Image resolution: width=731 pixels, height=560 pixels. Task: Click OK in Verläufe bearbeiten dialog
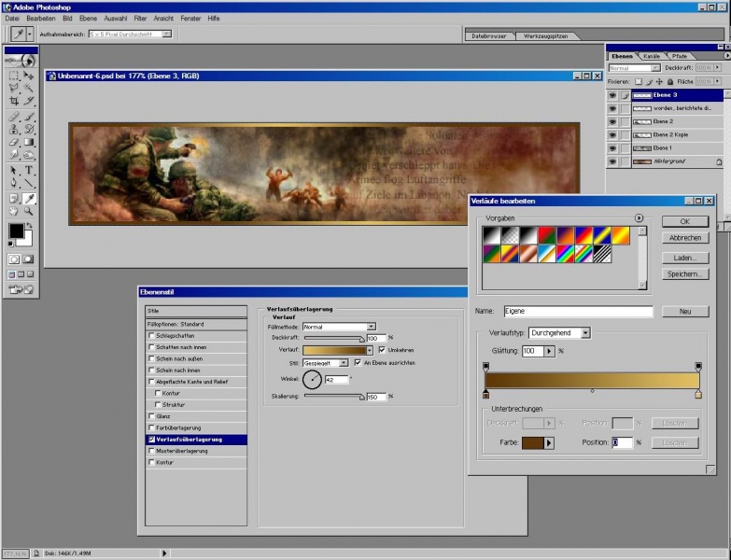685,221
